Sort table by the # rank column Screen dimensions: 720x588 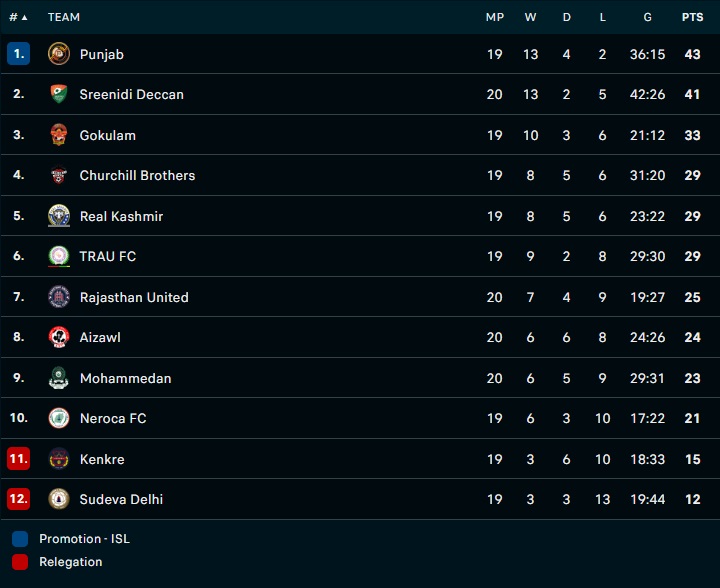point(18,17)
